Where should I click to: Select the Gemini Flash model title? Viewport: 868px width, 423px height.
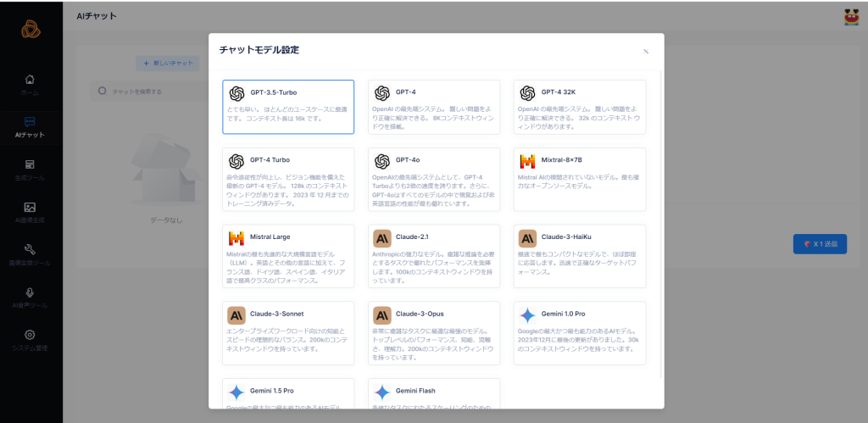(x=415, y=391)
